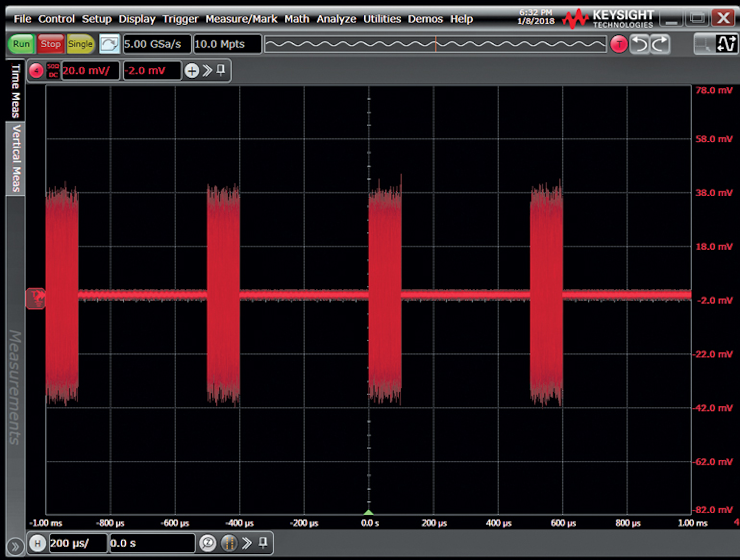Image resolution: width=740 pixels, height=560 pixels.
Task: Toggle channel 4 with its red badge
Action: 35,70
